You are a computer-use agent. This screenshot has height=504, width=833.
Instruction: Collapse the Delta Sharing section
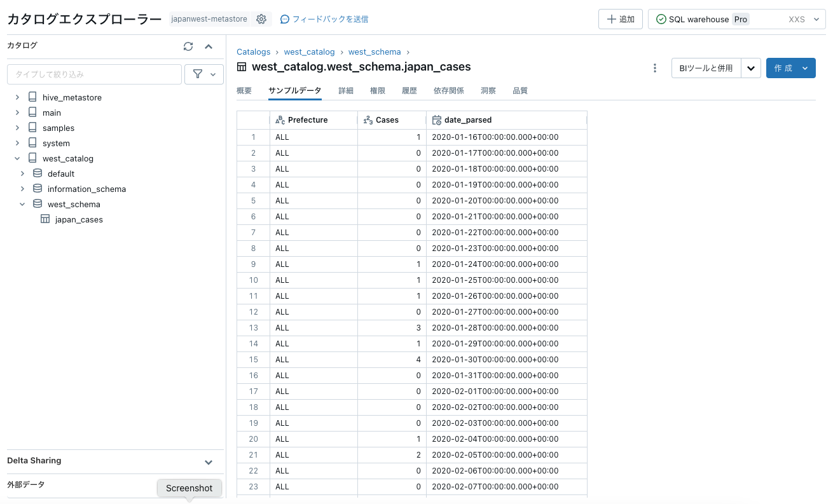tap(209, 461)
